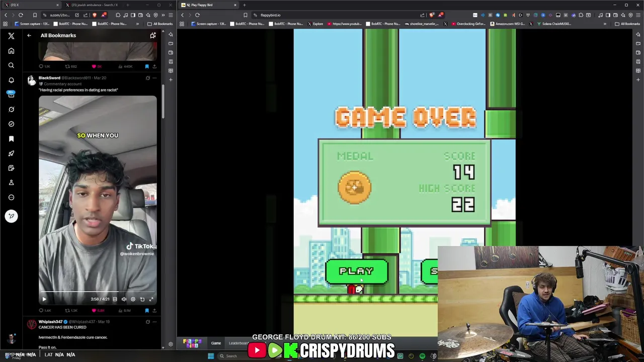Image resolution: width=644 pixels, height=362 pixels.
Task: Select the Game tab below the Flappy Bird canvas
Action: [x=216, y=343]
